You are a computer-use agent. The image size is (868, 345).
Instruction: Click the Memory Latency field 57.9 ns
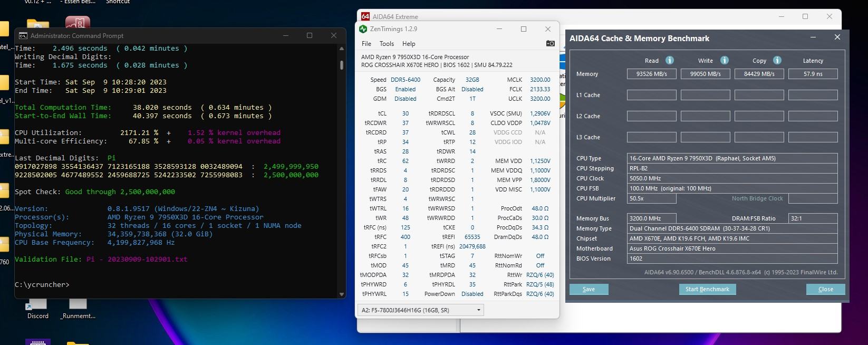pos(813,74)
